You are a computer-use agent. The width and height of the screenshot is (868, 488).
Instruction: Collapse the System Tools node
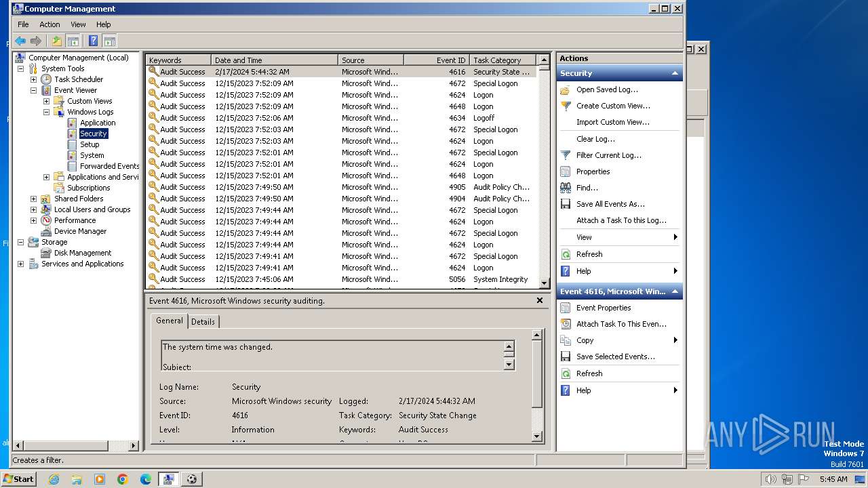(20, 68)
